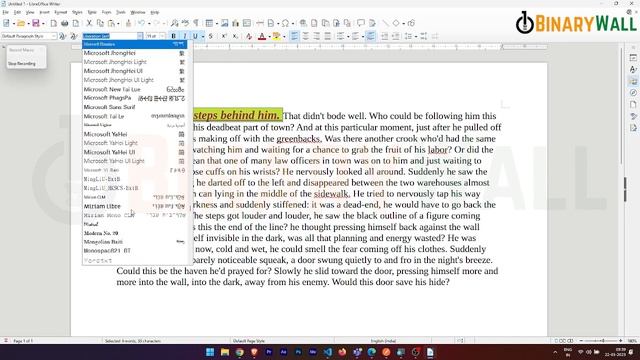
Task: Click the Find and Replace icon
Action: pos(174,23)
